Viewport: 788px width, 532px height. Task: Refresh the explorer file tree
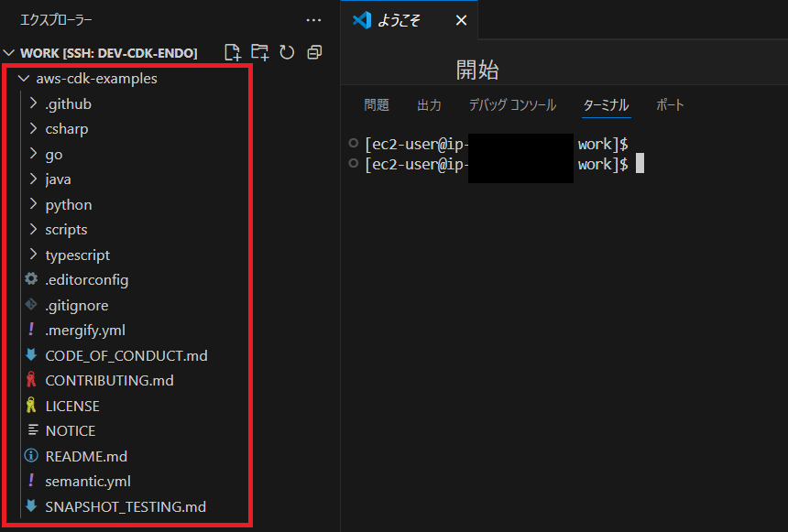[x=287, y=53]
